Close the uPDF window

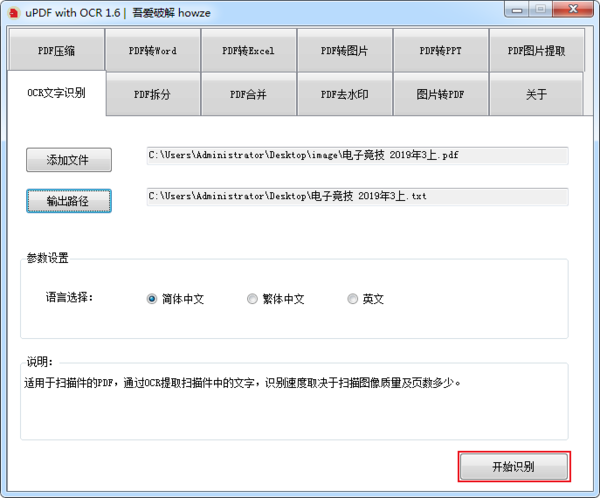pos(573,9)
